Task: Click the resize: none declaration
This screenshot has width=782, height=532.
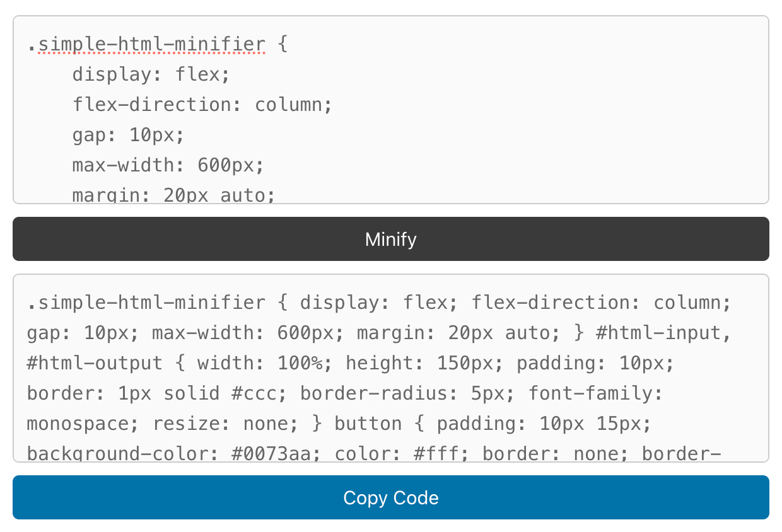Action: pos(224,423)
